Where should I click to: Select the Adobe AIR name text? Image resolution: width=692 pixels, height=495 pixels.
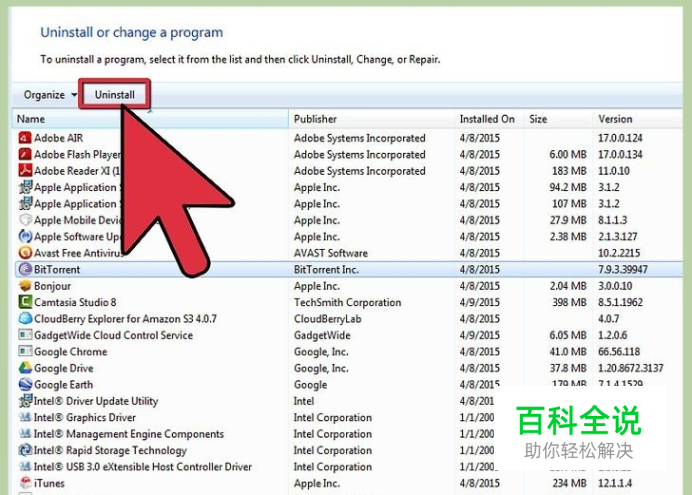coord(59,138)
